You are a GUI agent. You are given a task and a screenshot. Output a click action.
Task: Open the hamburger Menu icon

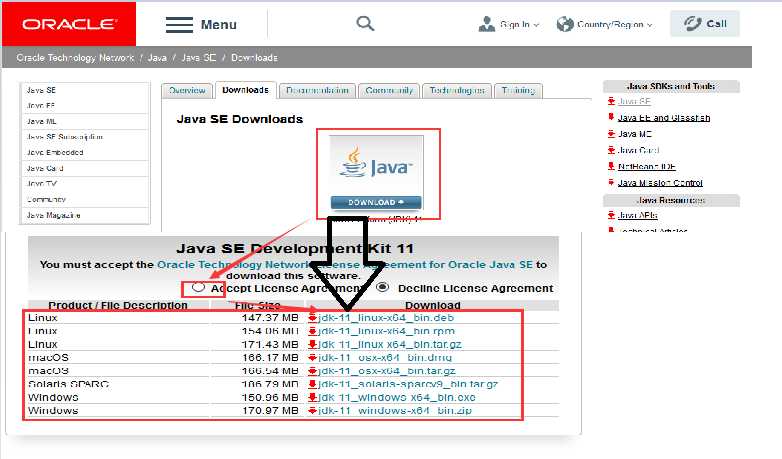(x=180, y=24)
